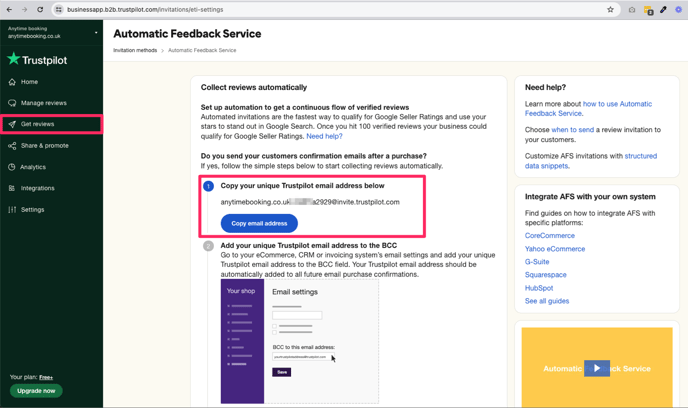
Task: Open the Need help? inline link
Action: pos(324,136)
